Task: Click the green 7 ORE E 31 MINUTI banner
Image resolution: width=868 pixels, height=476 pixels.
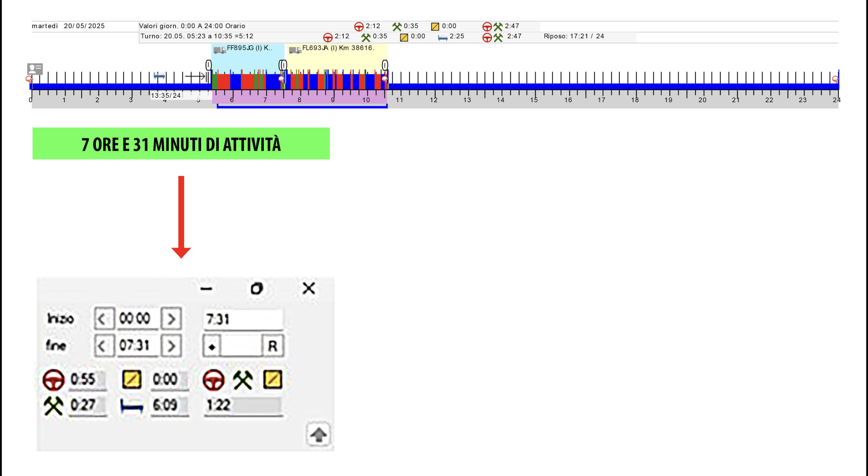Action: [x=181, y=144]
